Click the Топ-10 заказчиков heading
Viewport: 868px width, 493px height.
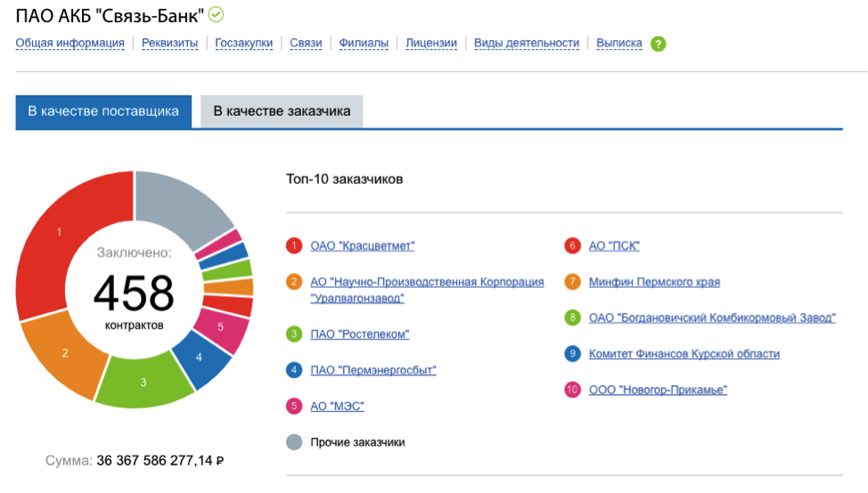pyautogui.click(x=344, y=179)
